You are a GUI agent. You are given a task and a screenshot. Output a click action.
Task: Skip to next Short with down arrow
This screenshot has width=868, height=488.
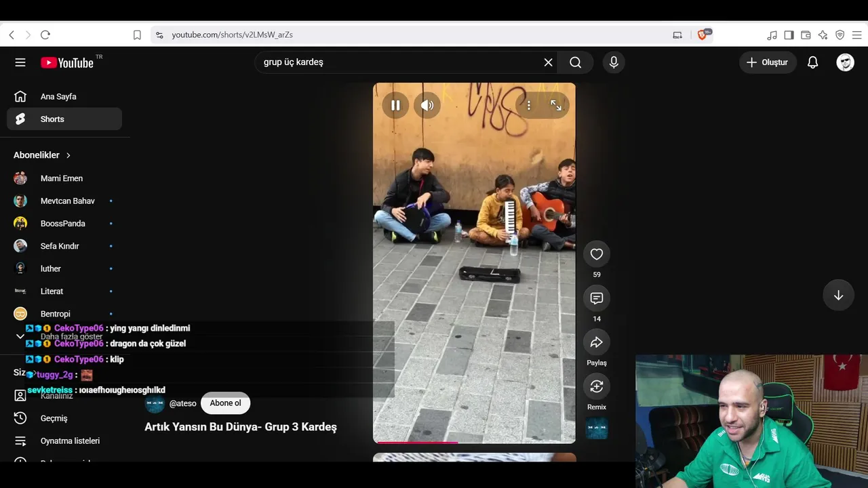[x=838, y=296]
